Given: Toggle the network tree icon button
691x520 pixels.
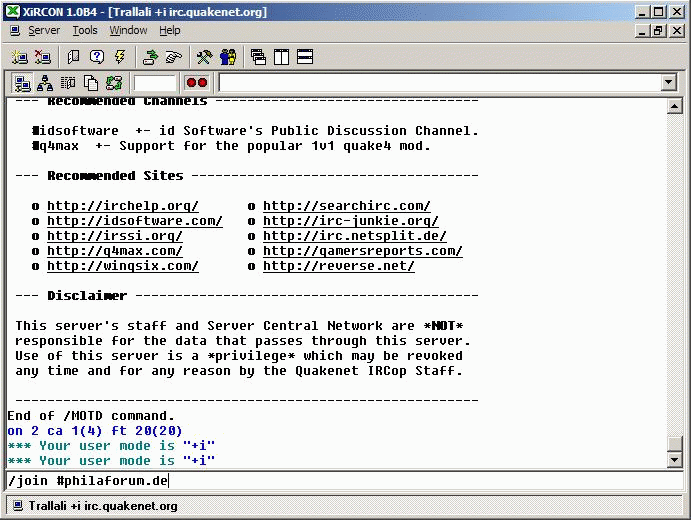Looking at the screenshot, I should [x=45, y=83].
